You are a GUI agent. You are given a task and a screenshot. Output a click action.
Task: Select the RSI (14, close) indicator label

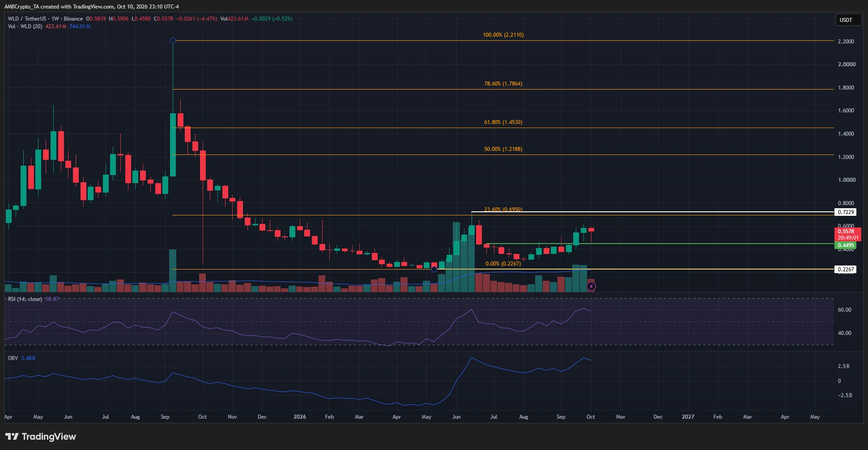tap(25, 299)
